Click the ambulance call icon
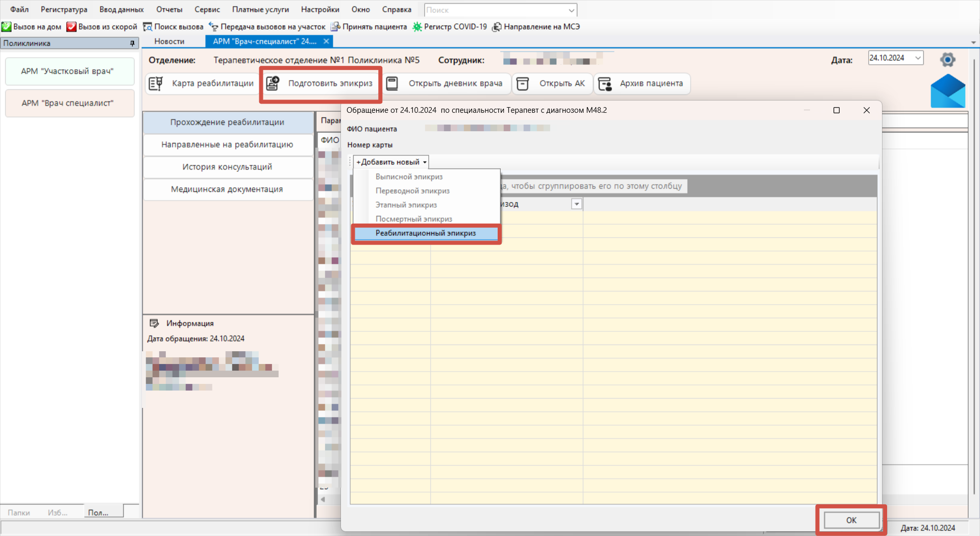Image resolution: width=980 pixels, height=536 pixels. (x=71, y=27)
